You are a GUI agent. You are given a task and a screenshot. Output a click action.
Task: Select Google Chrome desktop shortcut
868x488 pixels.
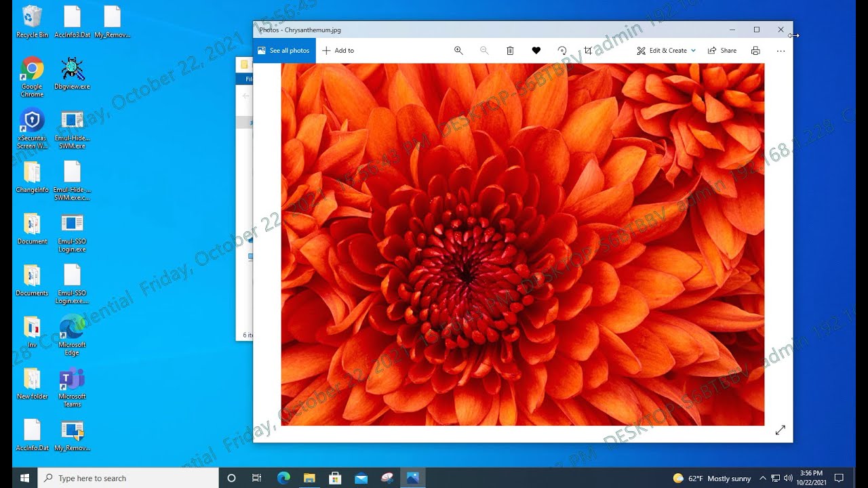pyautogui.click(x=32, y=77)
